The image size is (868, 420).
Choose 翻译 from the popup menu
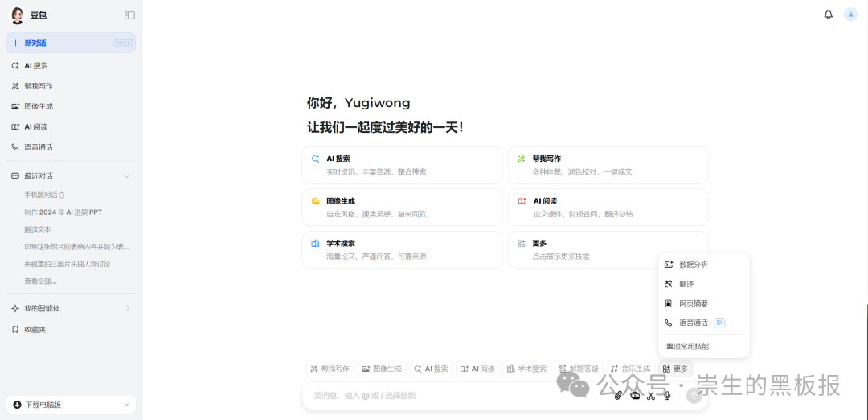[703, 284]
